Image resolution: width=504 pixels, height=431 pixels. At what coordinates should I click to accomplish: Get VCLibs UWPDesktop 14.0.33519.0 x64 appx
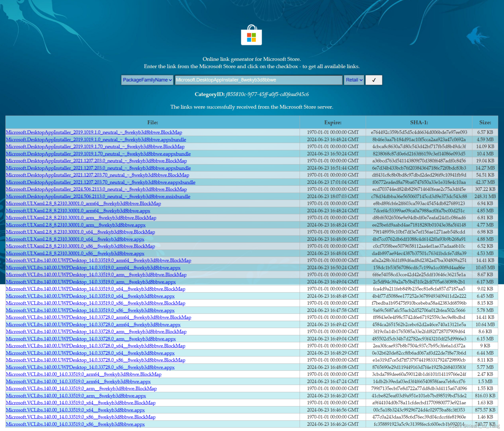[x=90, y=296]
